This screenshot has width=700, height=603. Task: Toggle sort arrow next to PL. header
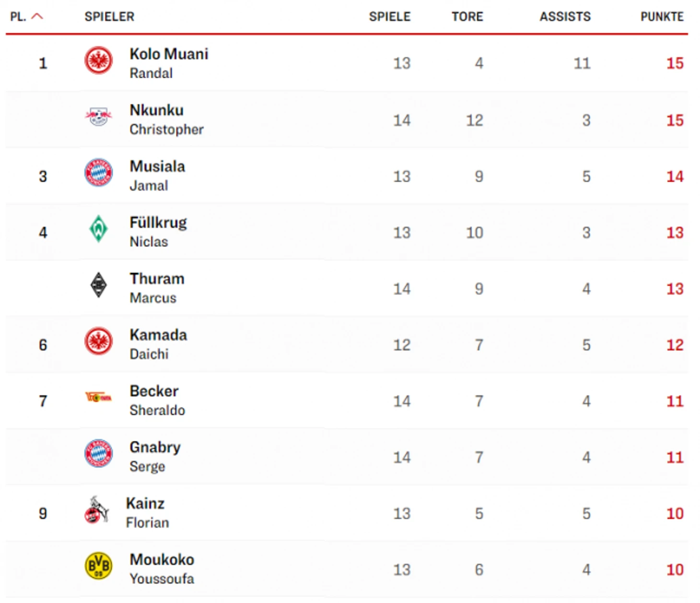37,16
